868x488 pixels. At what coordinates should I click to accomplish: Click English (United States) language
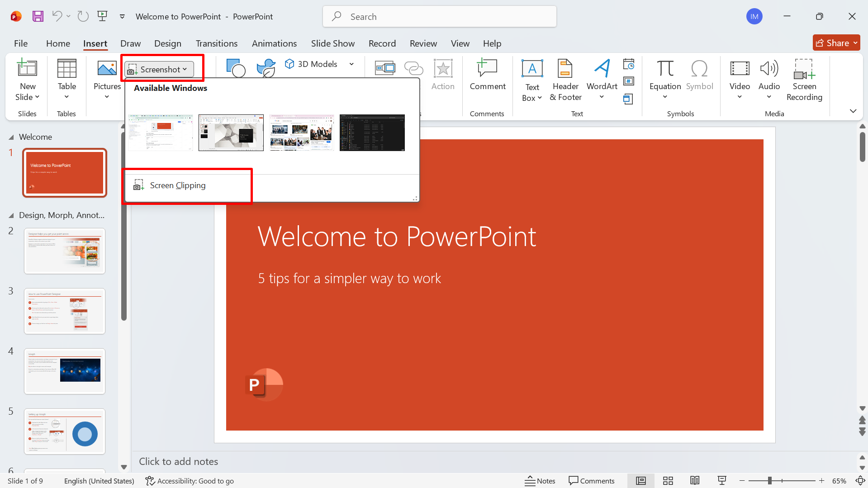click(x=99, y=481)
